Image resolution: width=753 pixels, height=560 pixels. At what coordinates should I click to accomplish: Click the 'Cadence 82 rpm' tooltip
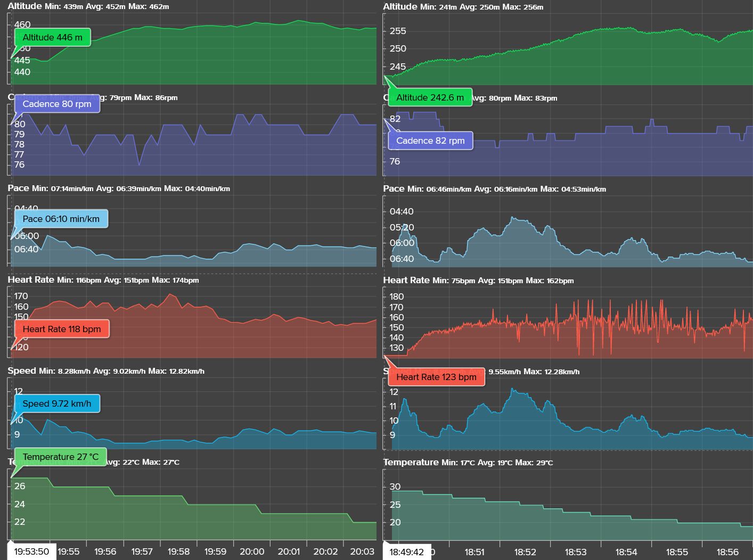[430, 141]
